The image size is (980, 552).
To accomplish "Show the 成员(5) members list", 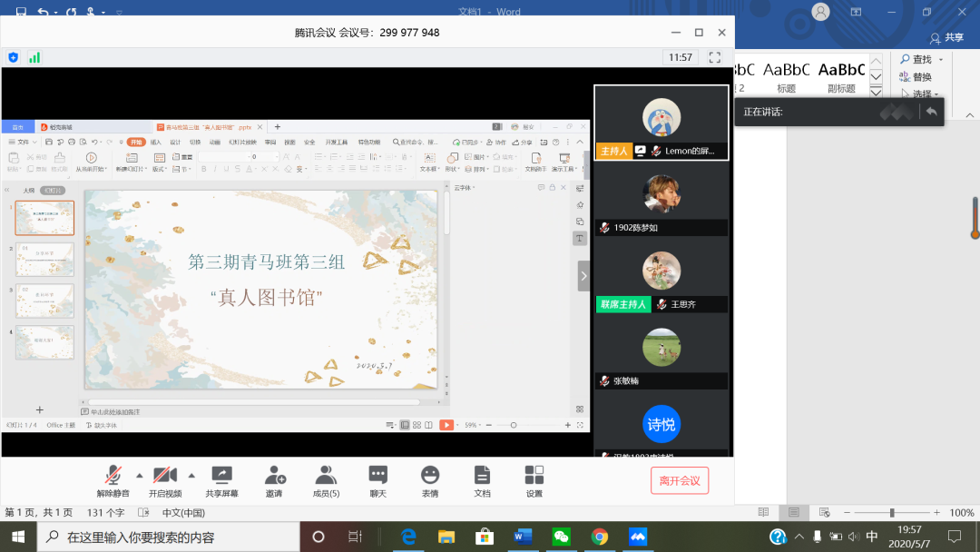I will coord(326,480).
